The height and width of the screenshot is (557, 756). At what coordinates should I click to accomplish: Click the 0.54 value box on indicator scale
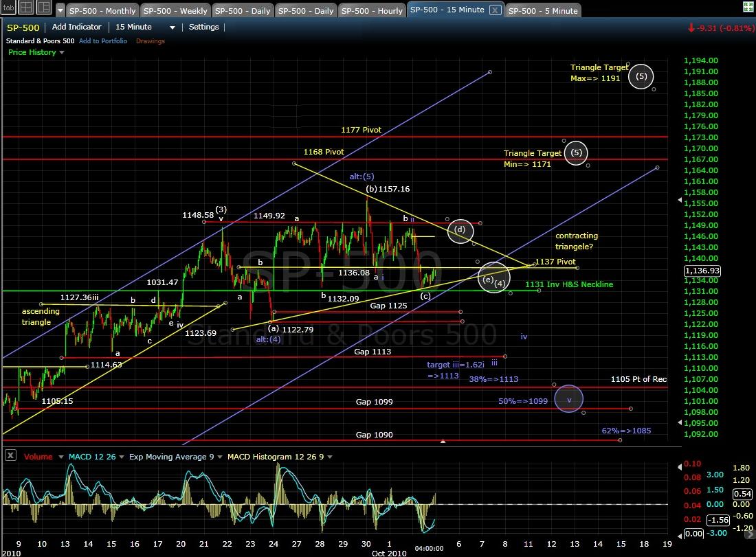click(x=742, y=494)
